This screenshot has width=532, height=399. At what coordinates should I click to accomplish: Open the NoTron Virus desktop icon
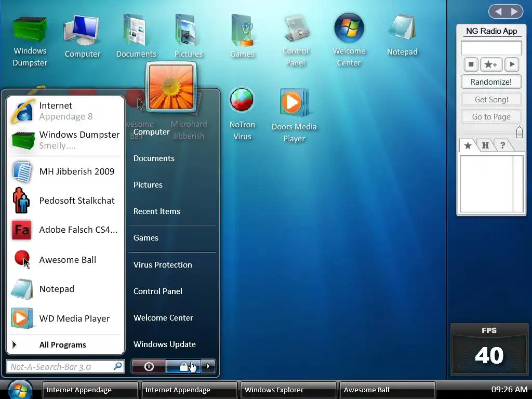click(242, 114)
